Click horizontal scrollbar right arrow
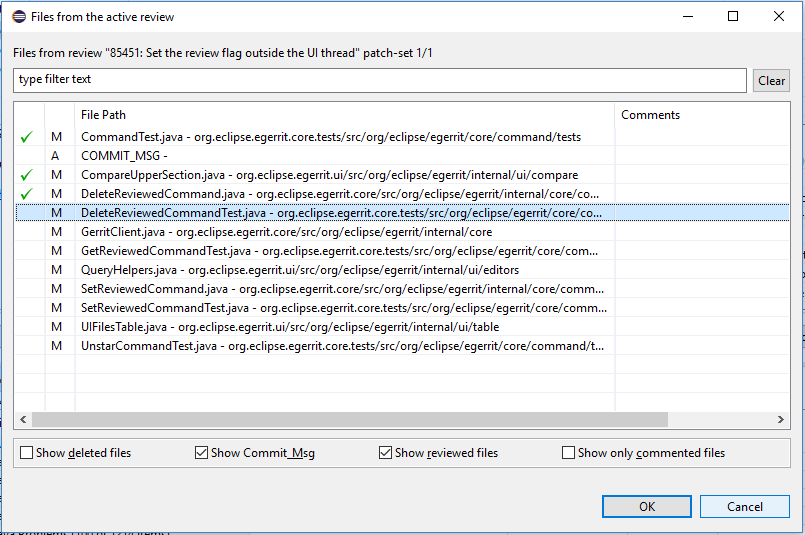This screenshot has height=535, width=805. coord(781,419)
